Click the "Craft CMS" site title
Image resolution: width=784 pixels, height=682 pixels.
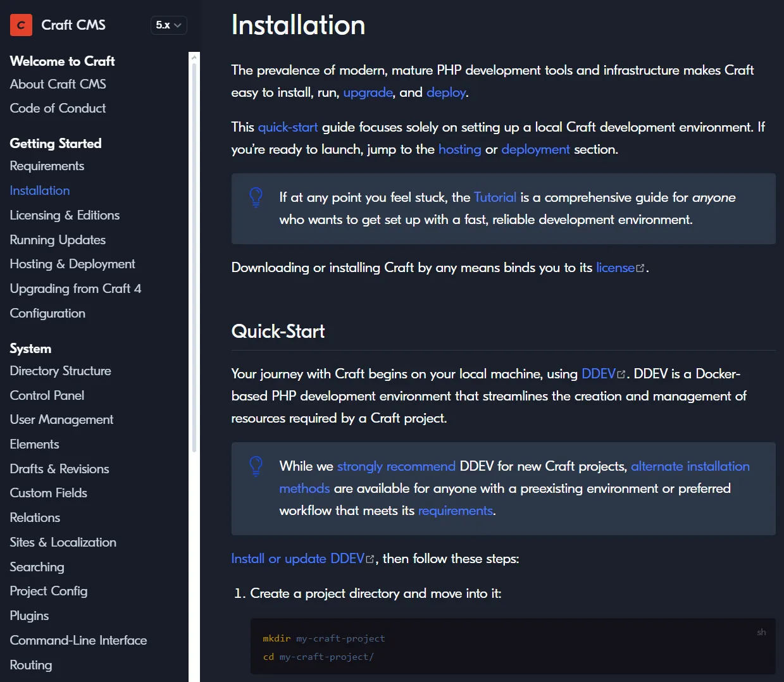point(73,25)
